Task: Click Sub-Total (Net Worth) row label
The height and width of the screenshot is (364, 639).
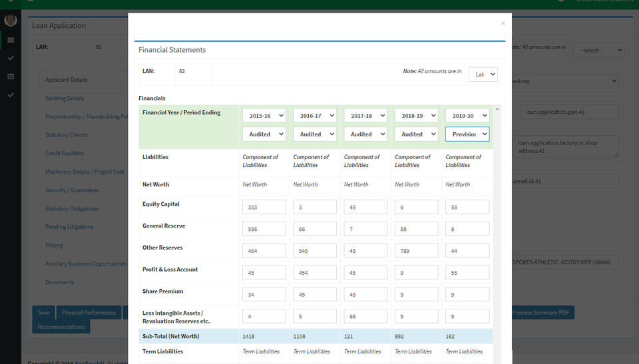Action: pyautogui.click(x=171, y=336)
